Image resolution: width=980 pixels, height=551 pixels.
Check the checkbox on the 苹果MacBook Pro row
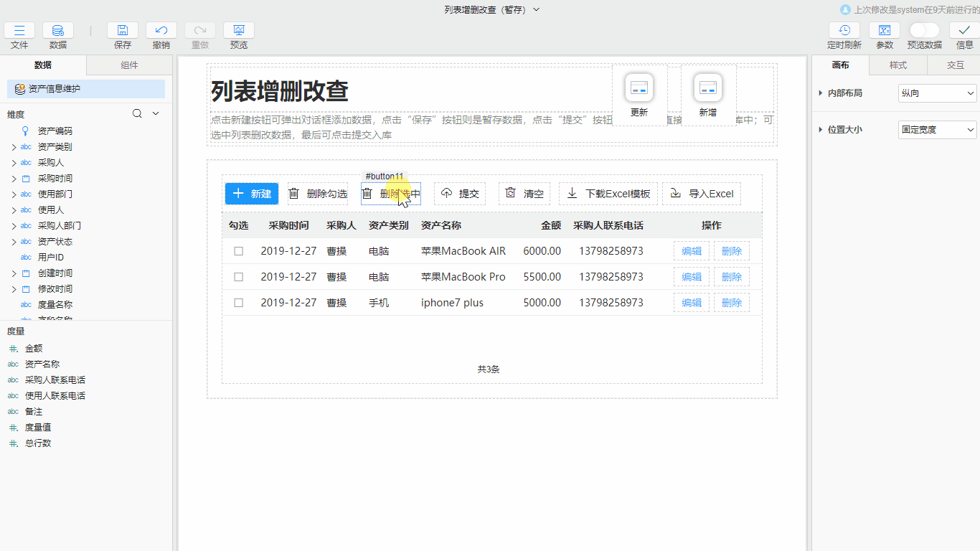[x=239, y=276]
